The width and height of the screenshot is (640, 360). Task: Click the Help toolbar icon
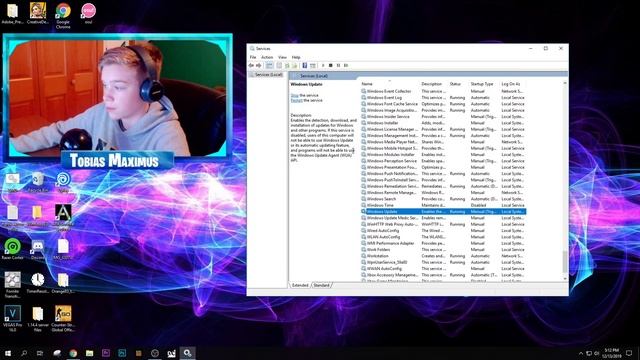pos(304,65)
